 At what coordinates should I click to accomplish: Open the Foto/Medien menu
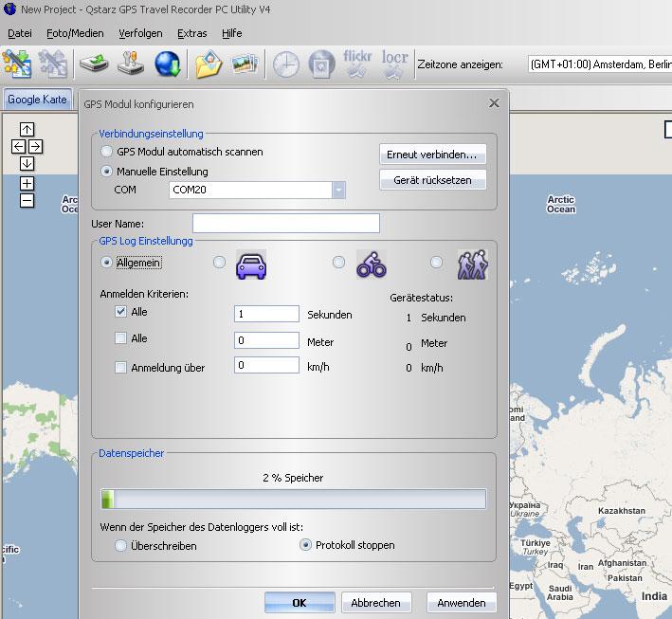point(75,33)
